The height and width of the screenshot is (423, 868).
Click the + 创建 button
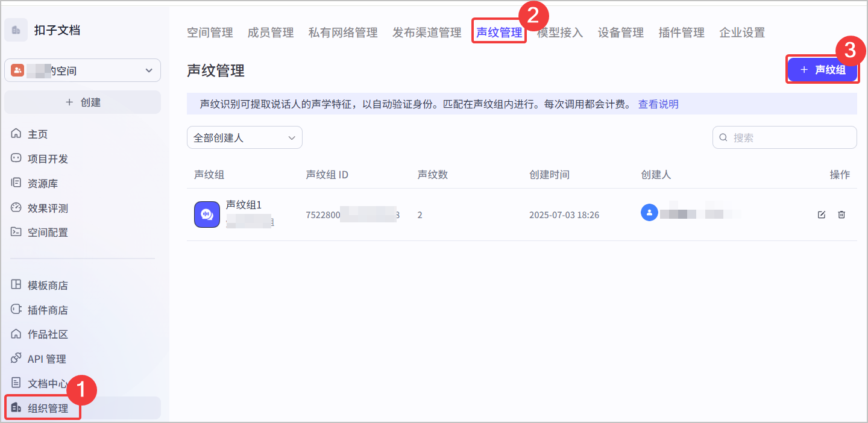83,102
